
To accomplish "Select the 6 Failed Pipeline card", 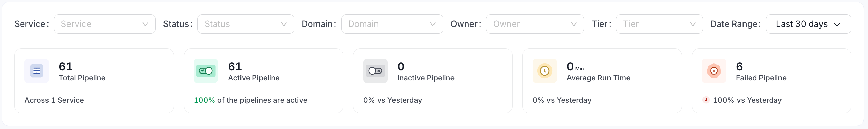I will (x=772, y=81).
